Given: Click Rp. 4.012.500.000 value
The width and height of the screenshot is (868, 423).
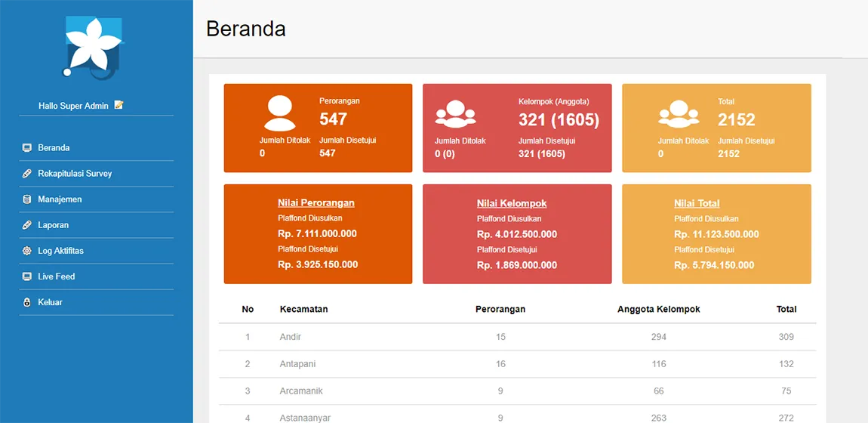Looking at the screenshot, I should tap(517, 234).
